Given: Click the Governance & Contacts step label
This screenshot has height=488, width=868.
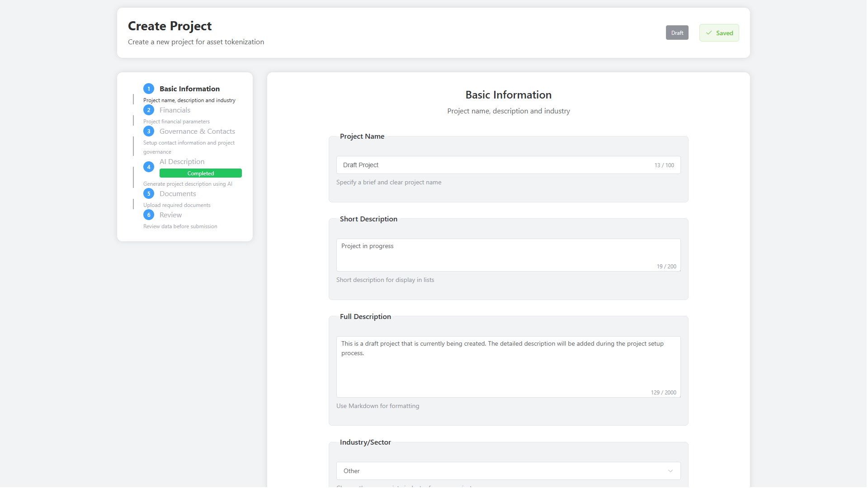Looking at the screenshot, I should click(x=197, y=131).
